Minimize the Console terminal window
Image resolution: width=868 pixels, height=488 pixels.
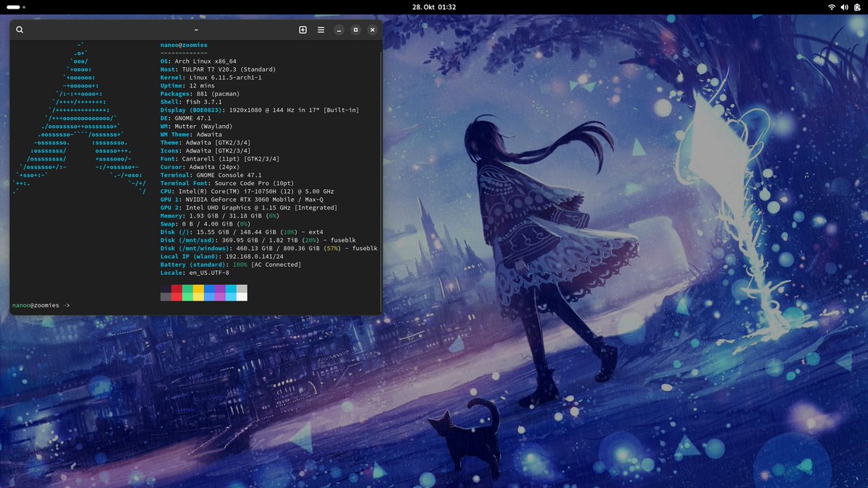[339, 30]
